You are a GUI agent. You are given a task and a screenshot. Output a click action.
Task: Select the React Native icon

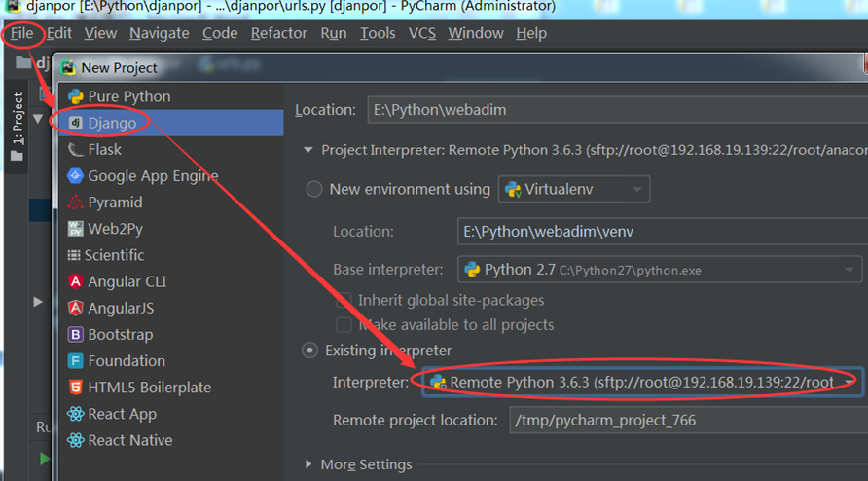[75, 440]
